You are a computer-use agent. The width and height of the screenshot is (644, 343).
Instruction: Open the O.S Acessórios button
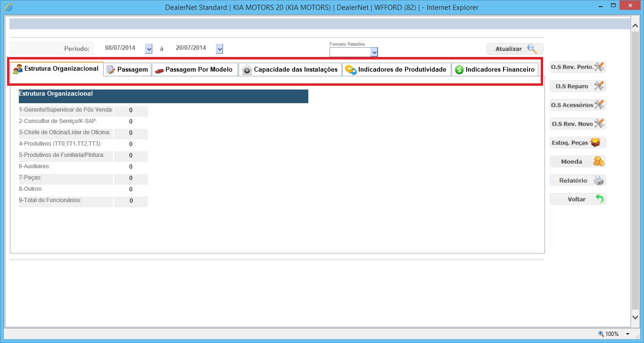[x=578, y=105]
